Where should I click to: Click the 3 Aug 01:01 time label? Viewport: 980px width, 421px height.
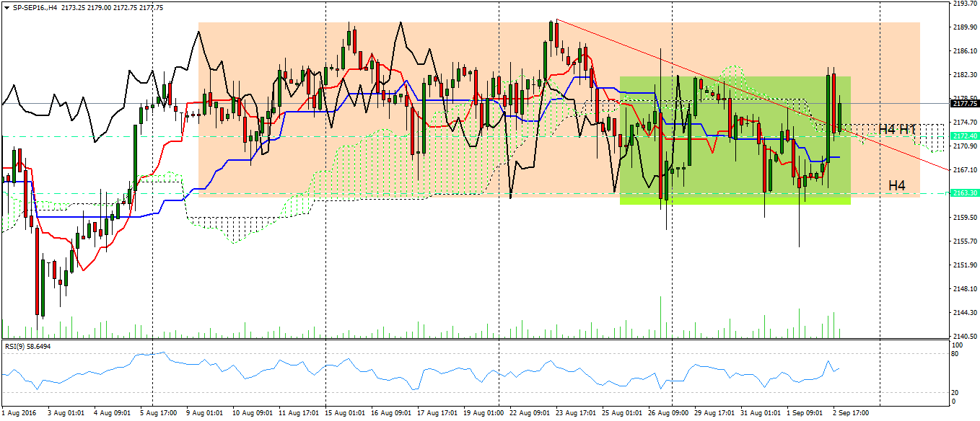click(x=66, y=414)
